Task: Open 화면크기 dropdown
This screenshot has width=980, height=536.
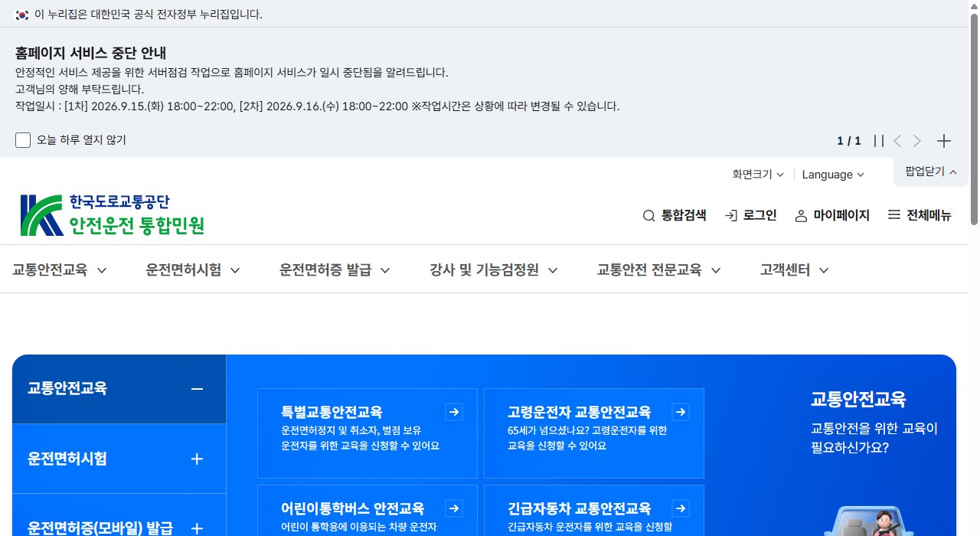Action: click(758, 175)
